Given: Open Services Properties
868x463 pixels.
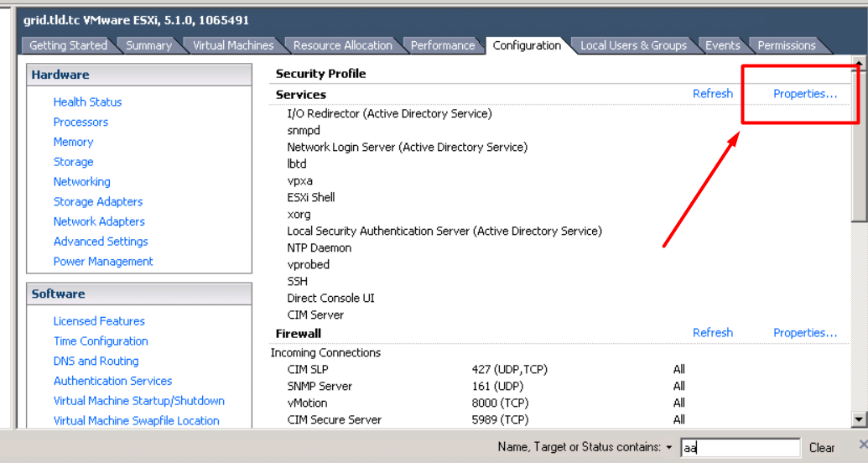Looking at the screenshot, I should pyautogui.click(x=805, y=94).
